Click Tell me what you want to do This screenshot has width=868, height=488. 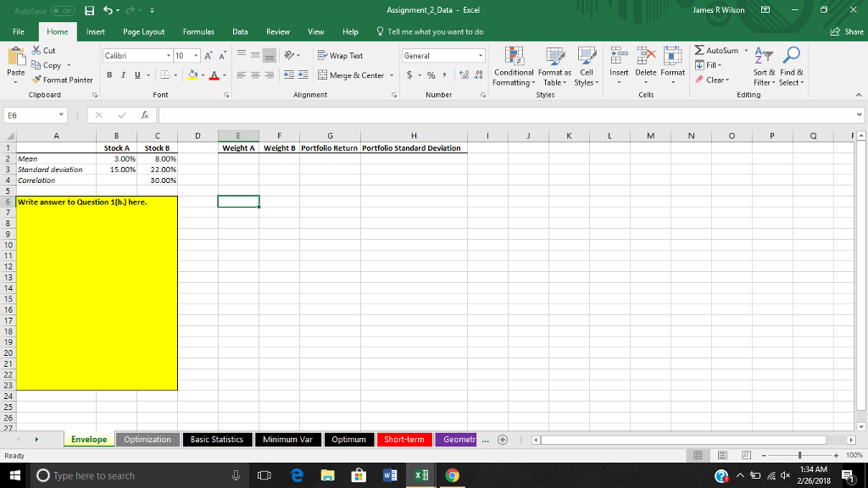pos(430,31)
